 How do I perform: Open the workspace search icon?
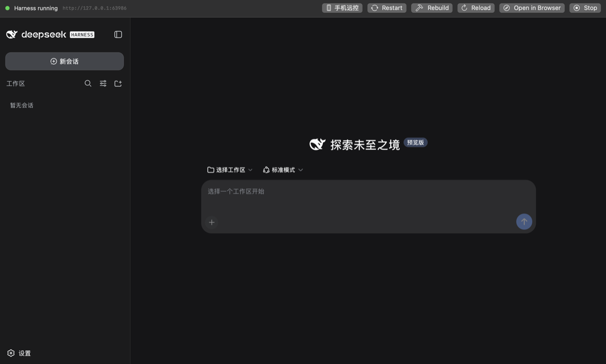coord(88,83)
